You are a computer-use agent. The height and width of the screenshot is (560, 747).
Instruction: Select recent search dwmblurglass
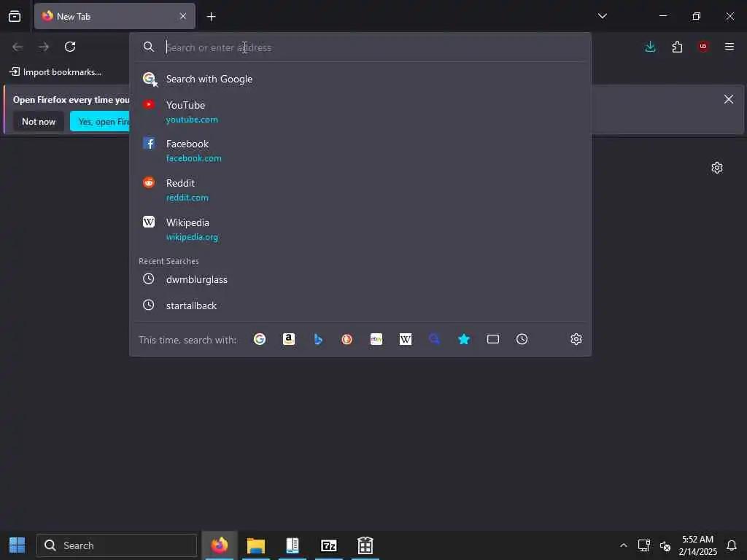tap(360, 279)
